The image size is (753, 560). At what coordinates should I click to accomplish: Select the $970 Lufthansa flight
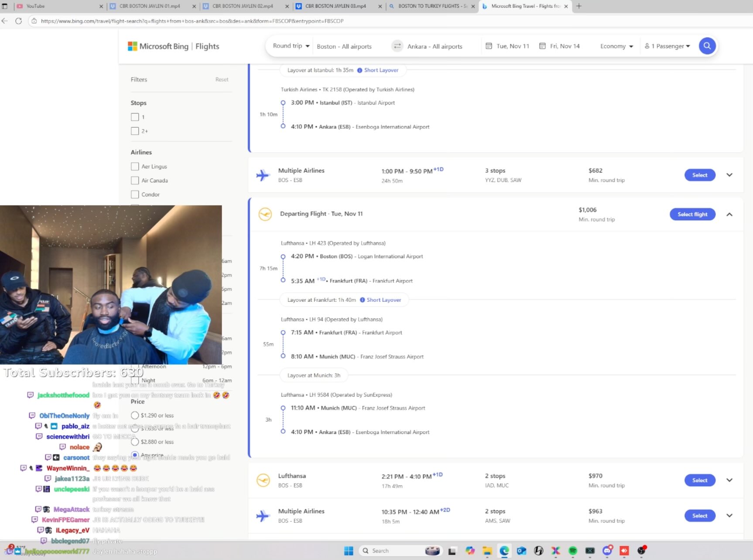coord(700,480)
